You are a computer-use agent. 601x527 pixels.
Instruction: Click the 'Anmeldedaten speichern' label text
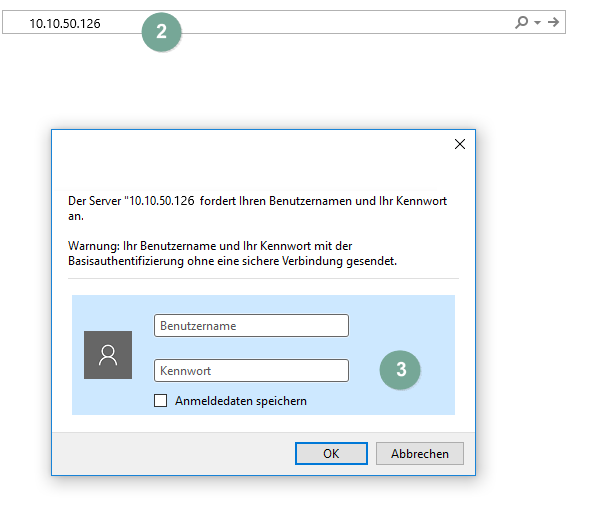240,401
